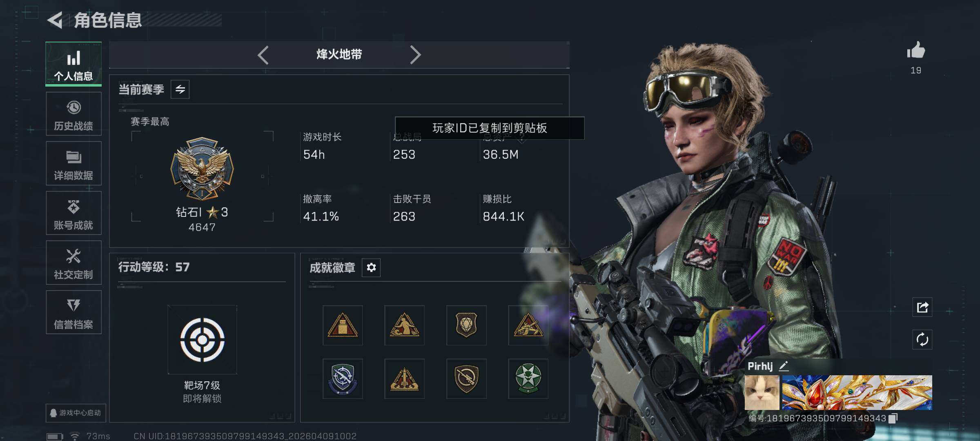The width and height of the screenshot is (980, 441).
Task: Toggle season swap icon beside 当前赛季
Action: click(x=180, y=89)
